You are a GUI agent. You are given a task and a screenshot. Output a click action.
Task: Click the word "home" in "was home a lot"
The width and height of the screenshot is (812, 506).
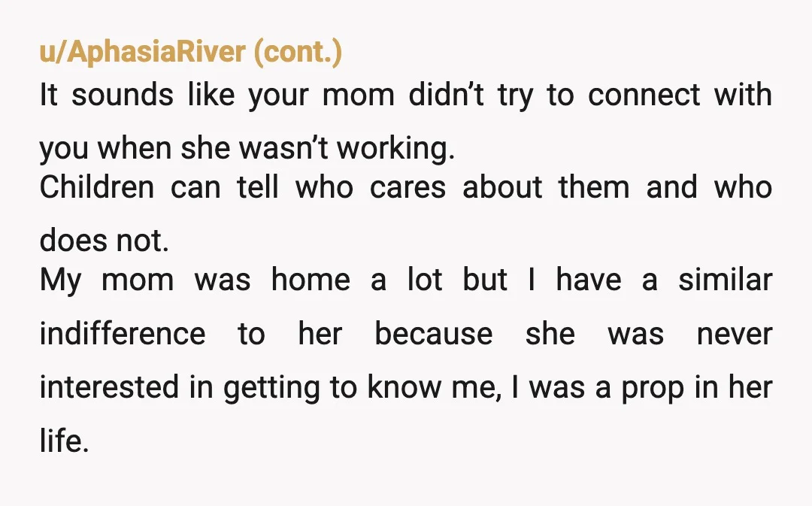(x=311, y=280)
